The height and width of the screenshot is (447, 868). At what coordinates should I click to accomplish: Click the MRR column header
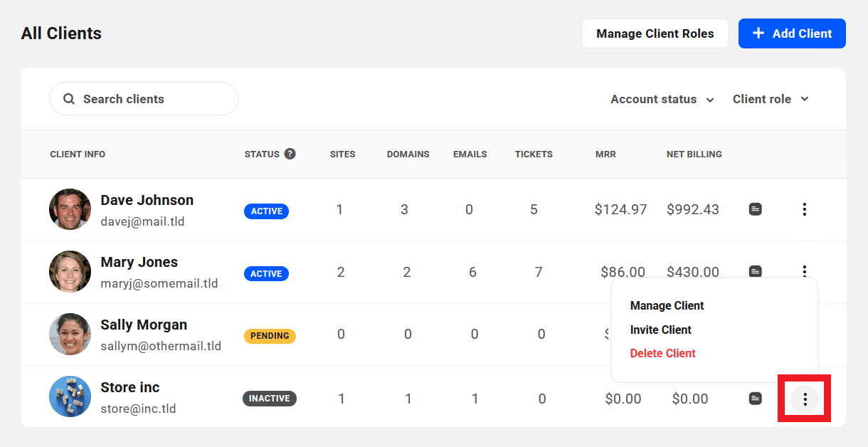click(x=606, y=154)
